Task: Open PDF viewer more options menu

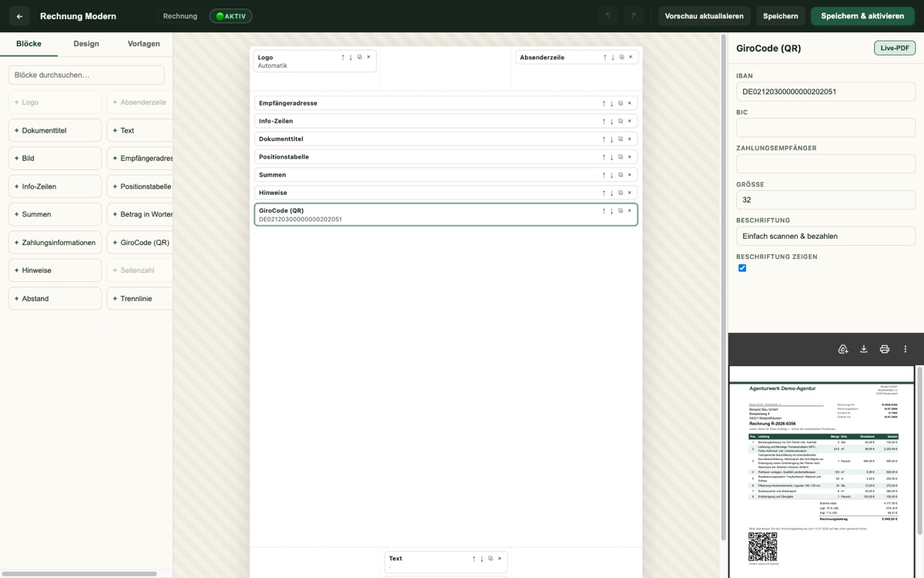Action: [x=906, y=349]
